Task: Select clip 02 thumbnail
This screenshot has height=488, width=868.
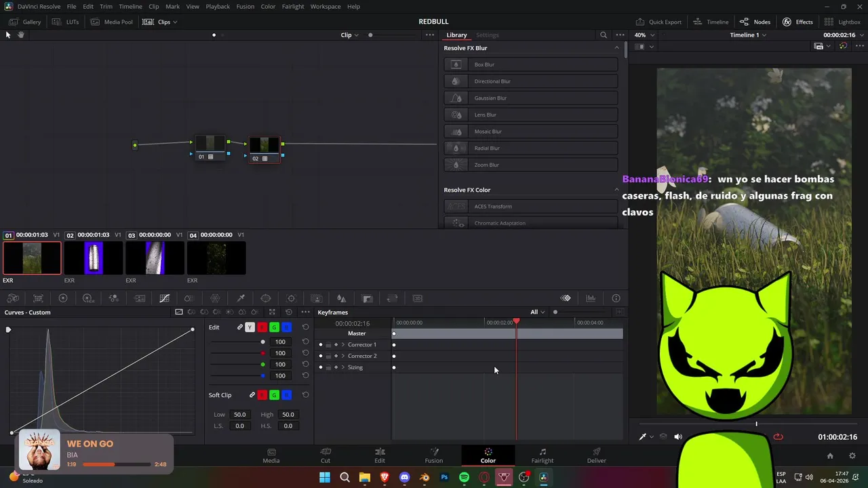Action: point(94,258)
